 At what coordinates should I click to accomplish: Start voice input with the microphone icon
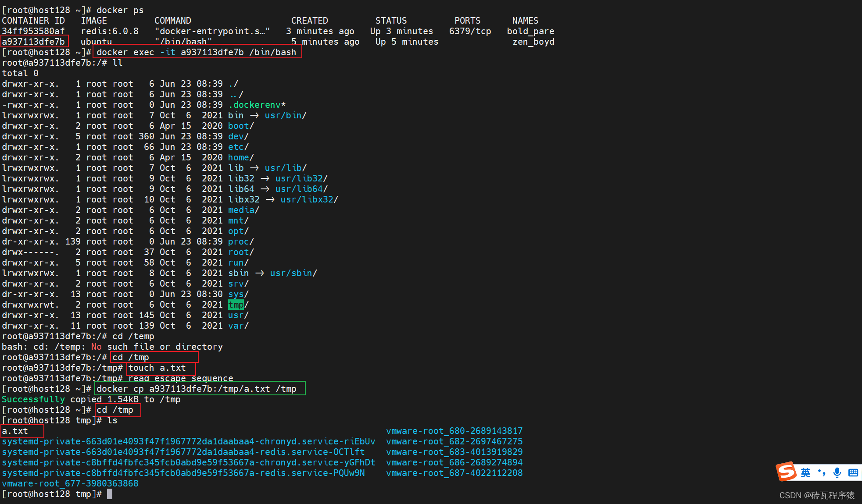pyautogui.click(x=837, y=472)
